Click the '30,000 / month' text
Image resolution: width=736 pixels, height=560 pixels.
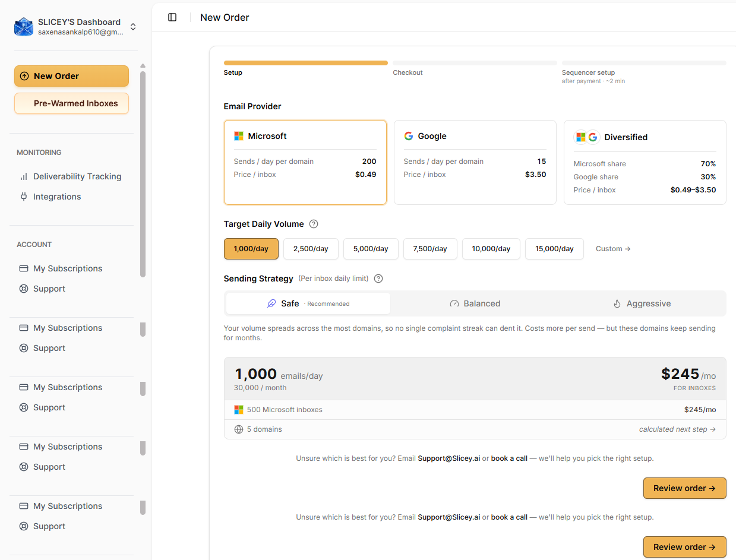click(260, 388)
